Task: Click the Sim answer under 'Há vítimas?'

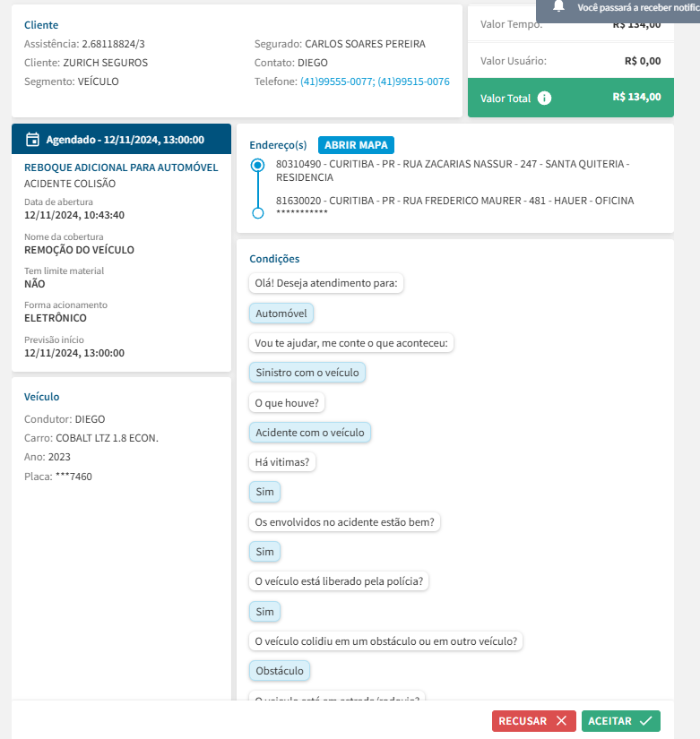Action: pos(264,492)
